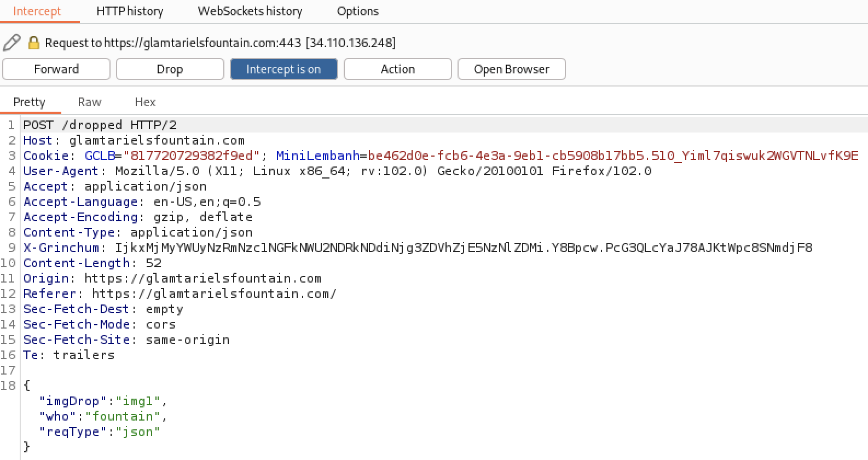
Task: Open the Action dropdown menu
Action: click(397, 69)
